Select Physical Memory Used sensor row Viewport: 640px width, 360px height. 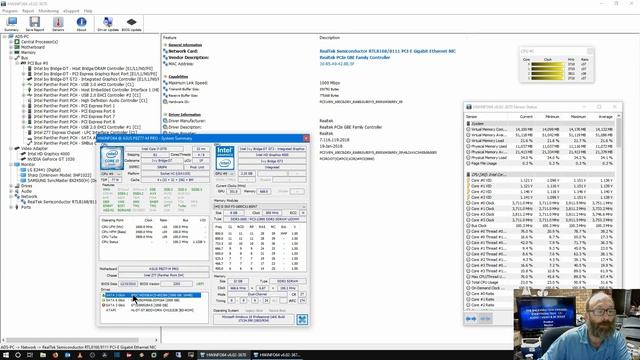[540, 146]
